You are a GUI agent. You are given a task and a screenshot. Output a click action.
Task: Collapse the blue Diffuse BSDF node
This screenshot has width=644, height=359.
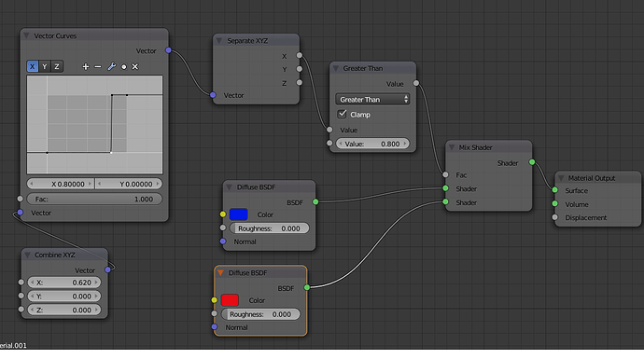coord(230,187)
